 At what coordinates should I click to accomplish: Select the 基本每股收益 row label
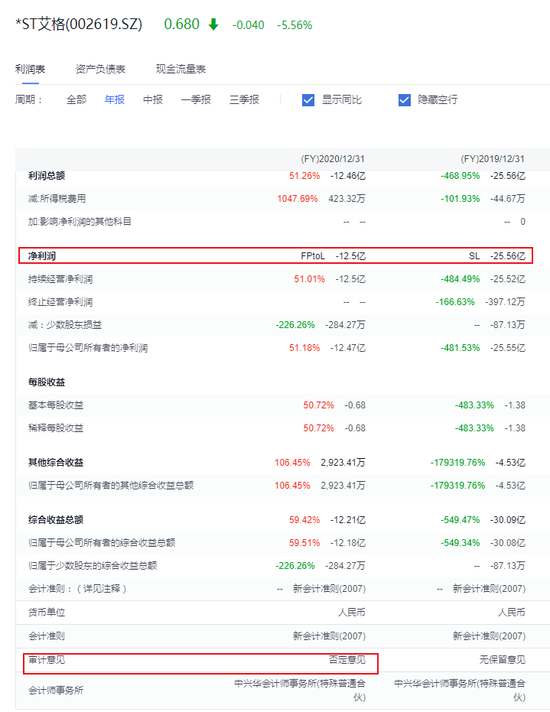pos(56,405)
